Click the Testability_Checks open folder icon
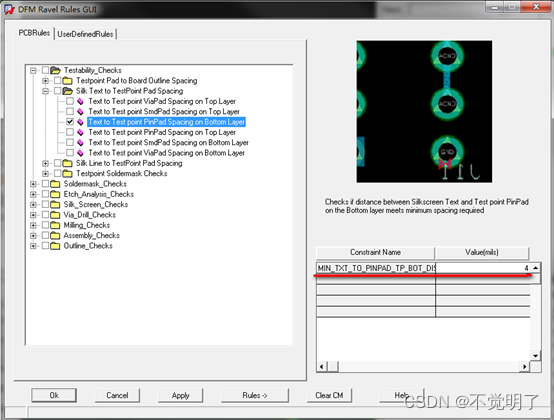The height and width of the screenshot is (420, 554). (55, 70)
